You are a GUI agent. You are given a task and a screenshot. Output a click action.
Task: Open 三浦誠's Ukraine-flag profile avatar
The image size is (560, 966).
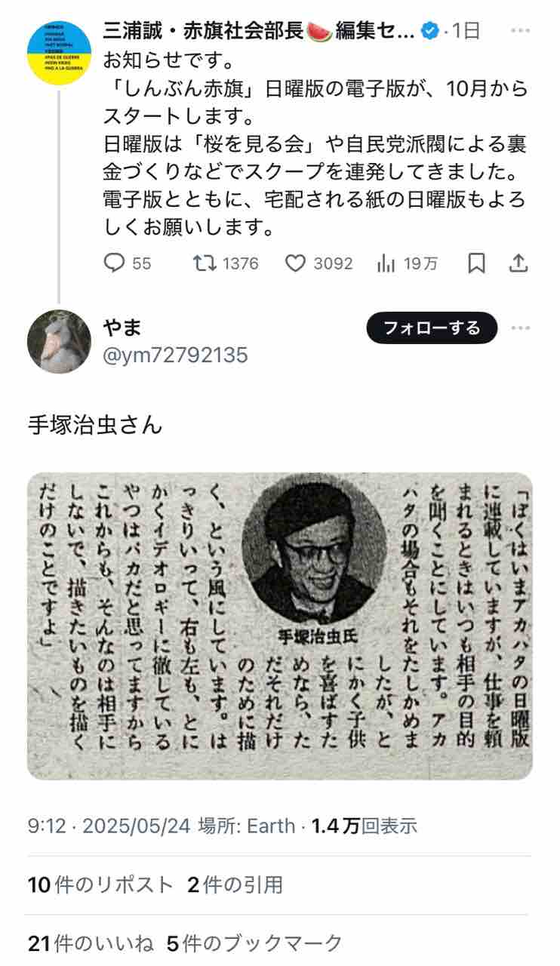point(59,52)
